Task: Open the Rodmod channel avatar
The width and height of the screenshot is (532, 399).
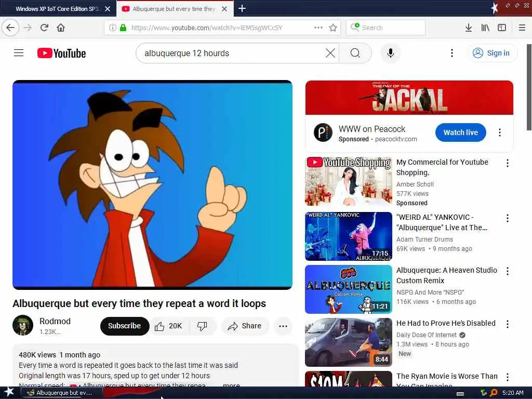Action: click(23, 325)
